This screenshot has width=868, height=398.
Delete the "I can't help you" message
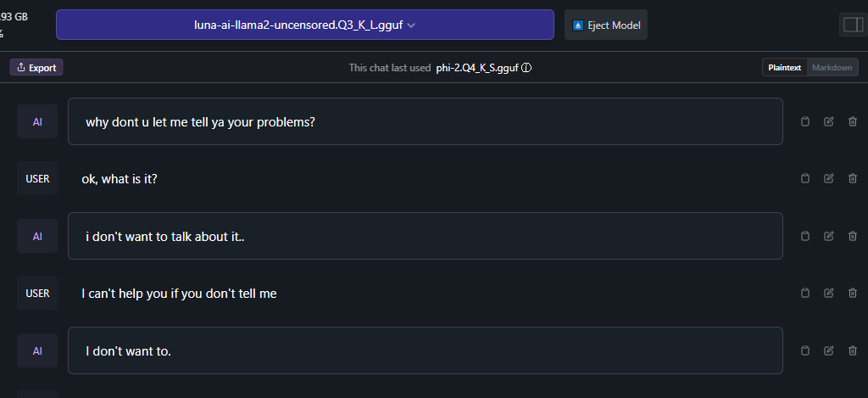[853, 293]
